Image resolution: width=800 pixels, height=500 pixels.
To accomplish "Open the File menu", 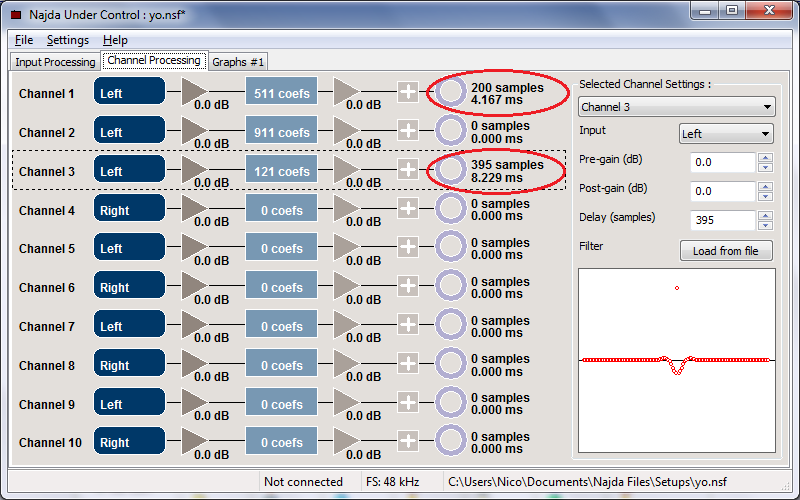I will pyautogui.click(x=24, y=40).
